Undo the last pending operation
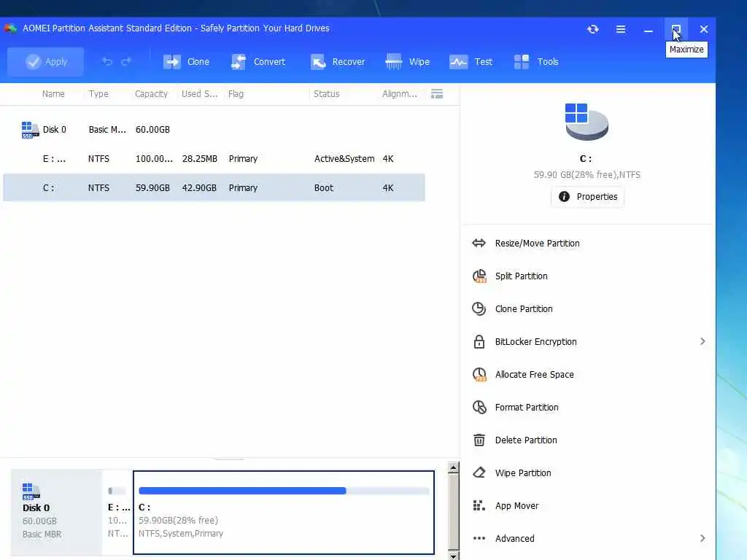This screenshot has width=747, height=560. pos(107,62)
